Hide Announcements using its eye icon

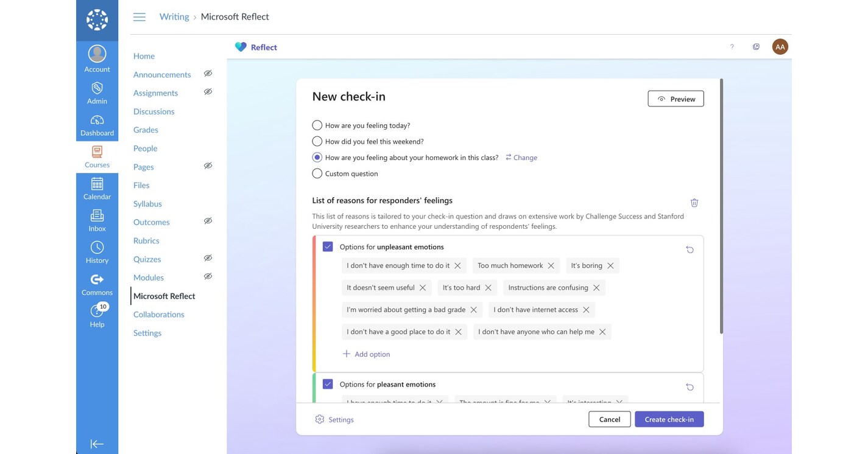pos(208,72)
